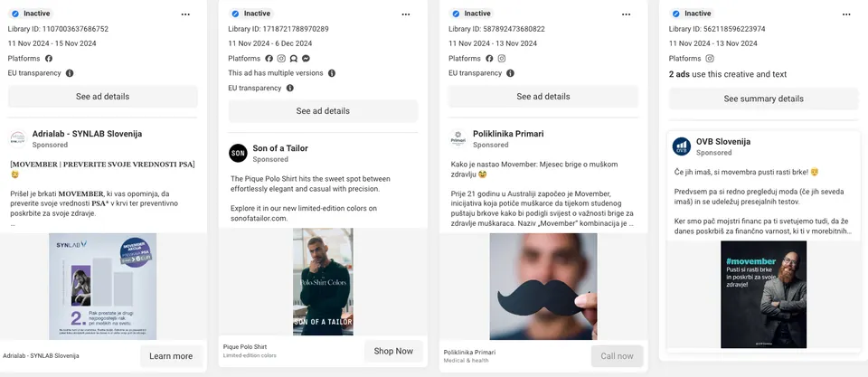This screenshot has height=377, width=868.
Task: Click See summary details on OVB card
Action: 764,99
